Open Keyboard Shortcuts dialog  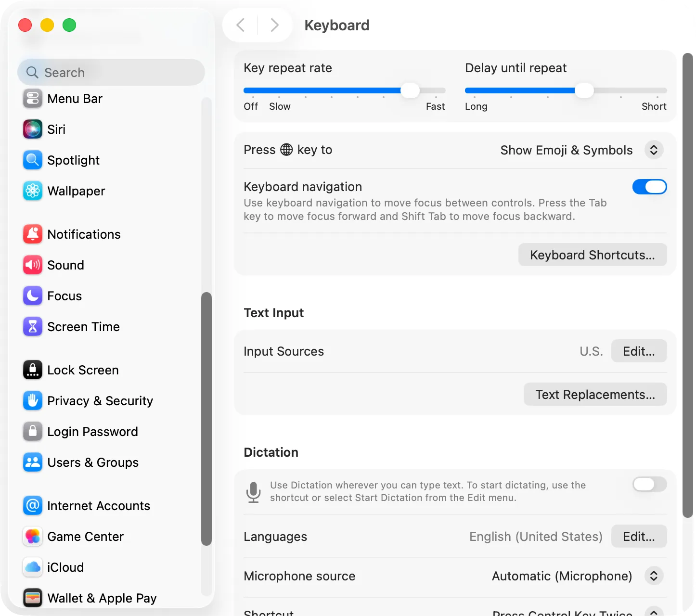click(x=593, y=255)
